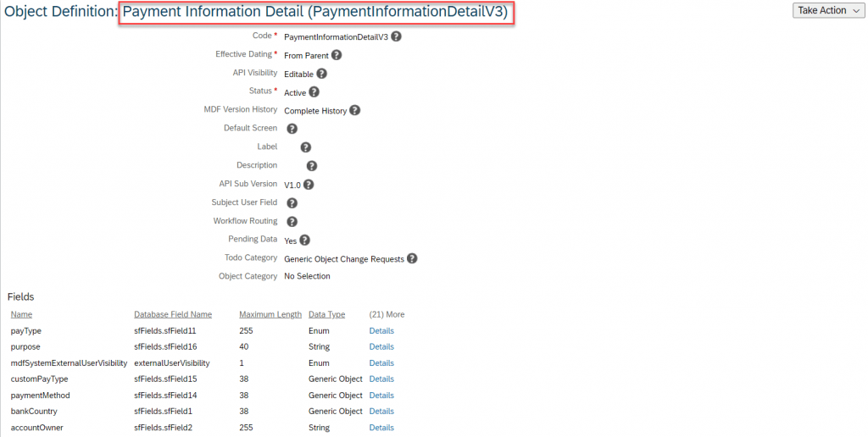868x437 pixels.
Task: Click database name sfFields.sfField15
Action: click(165, 379)
